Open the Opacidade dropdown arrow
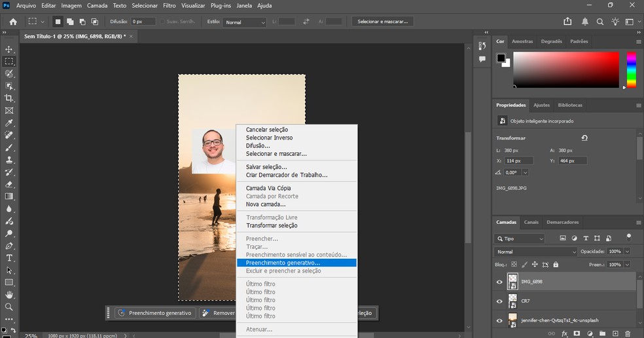The image size is (644, 338). click(627, 252)
